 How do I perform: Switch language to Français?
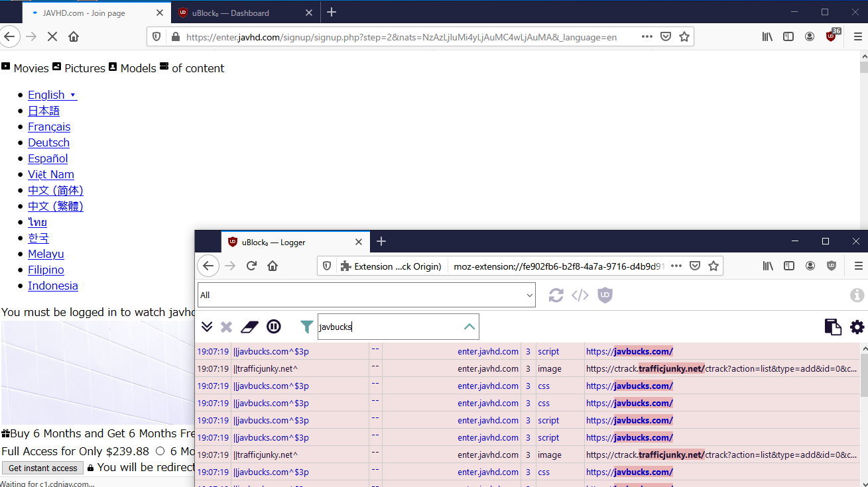(x=49, y=127)
